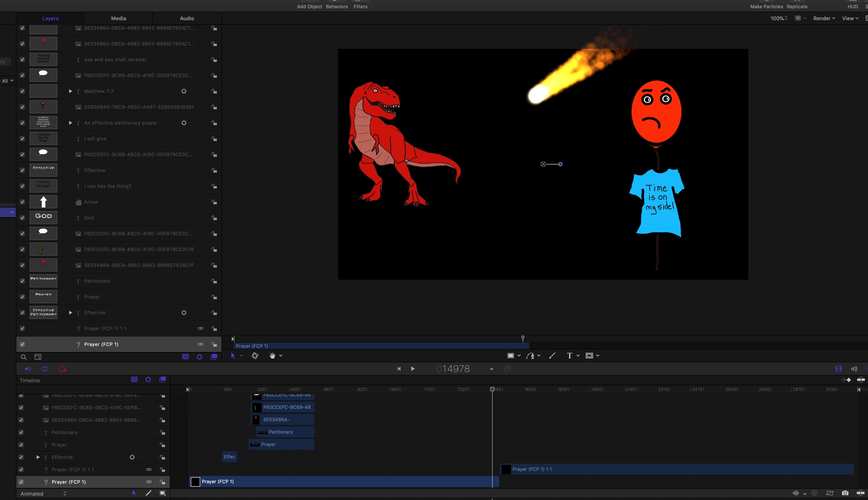
Task: Select the Pan hand tool
Action: [272, 355]
